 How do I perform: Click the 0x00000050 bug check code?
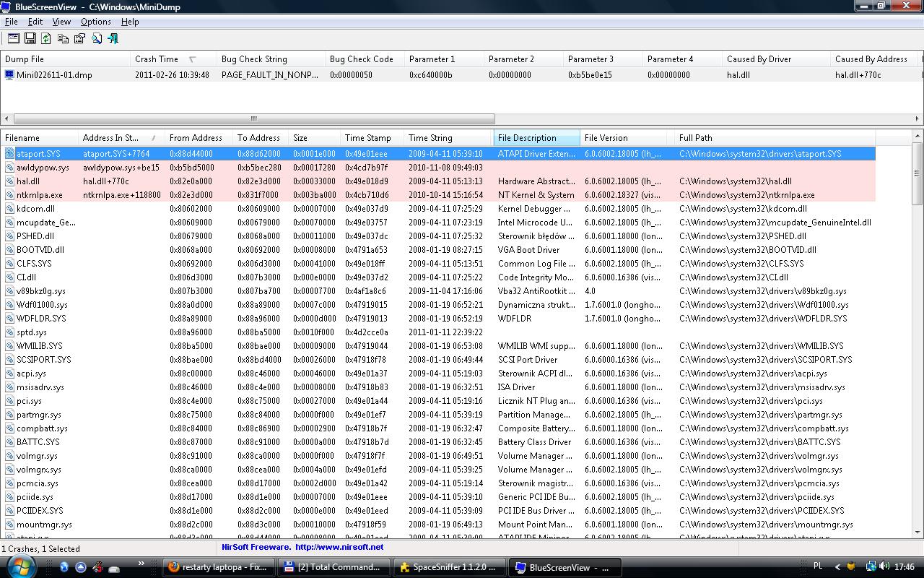tap(351, 74)
